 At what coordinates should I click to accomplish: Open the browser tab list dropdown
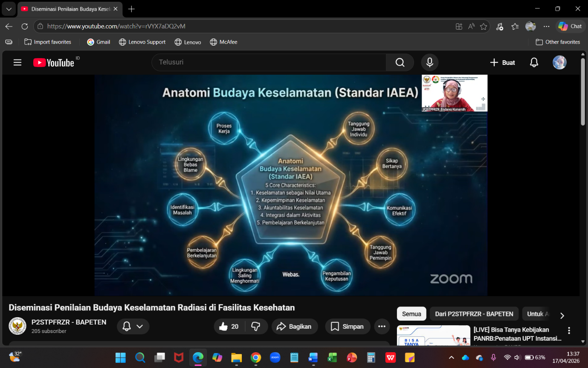coord(9,9)
